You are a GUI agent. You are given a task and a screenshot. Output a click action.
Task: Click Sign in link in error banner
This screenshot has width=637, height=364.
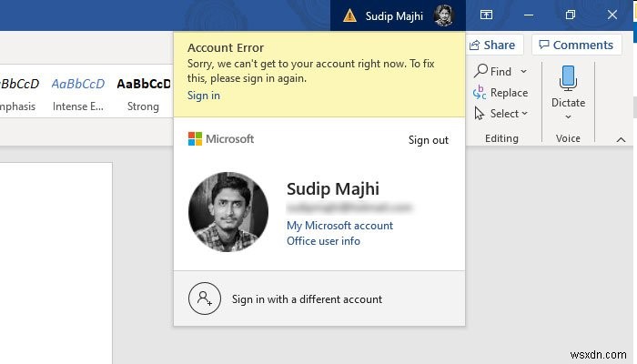pyautogui.click(x=203, y=96)
